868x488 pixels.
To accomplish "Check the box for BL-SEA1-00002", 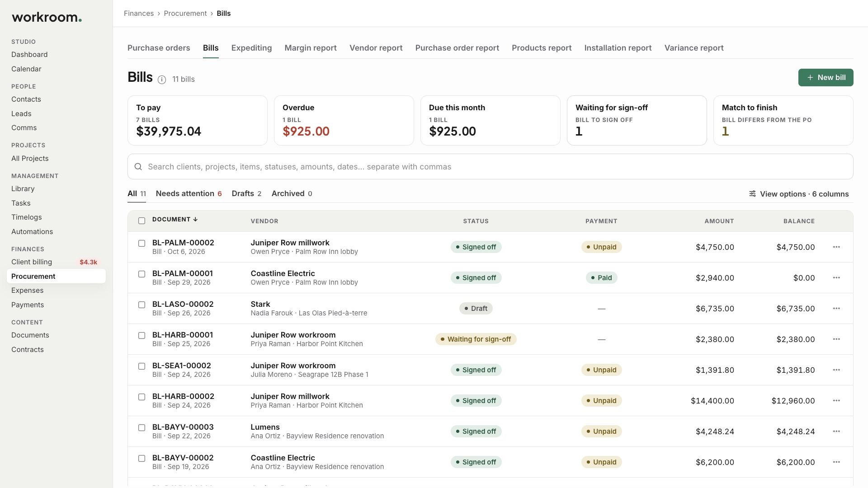I will click(142, 366).
